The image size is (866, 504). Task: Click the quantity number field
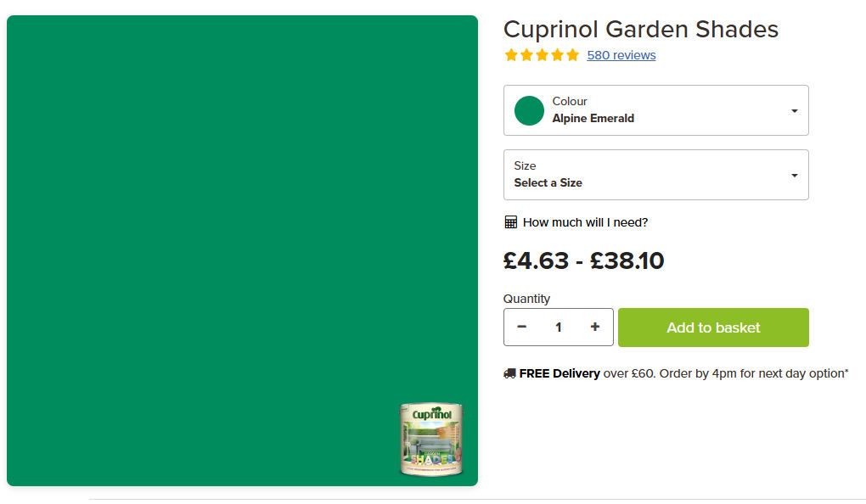[558, 327]
